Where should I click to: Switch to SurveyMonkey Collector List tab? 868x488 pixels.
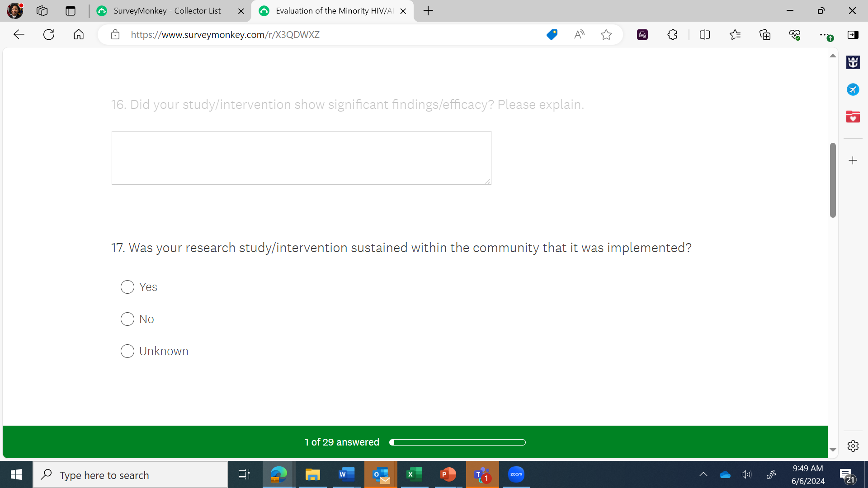167,11
